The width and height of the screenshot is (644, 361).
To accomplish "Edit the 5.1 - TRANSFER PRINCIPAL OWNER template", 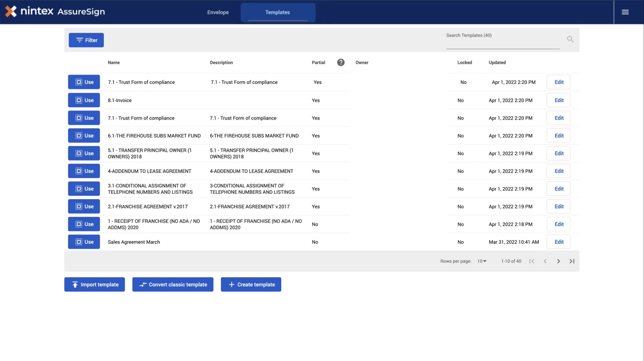I will point(559,153).
